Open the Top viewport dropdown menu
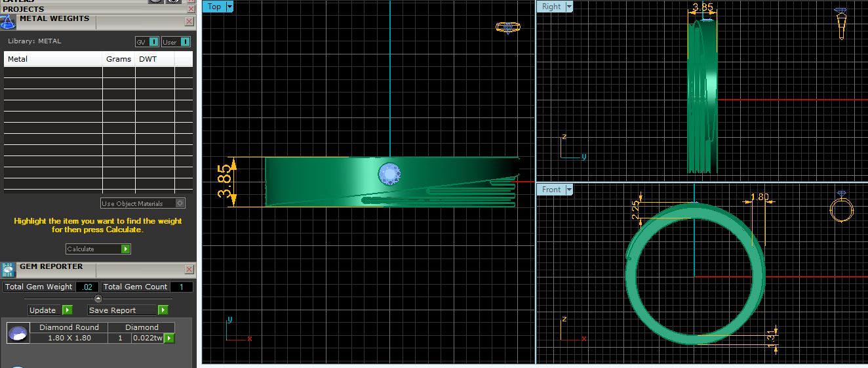This screenshot has width=868, height=368. (x=229, y=7)
